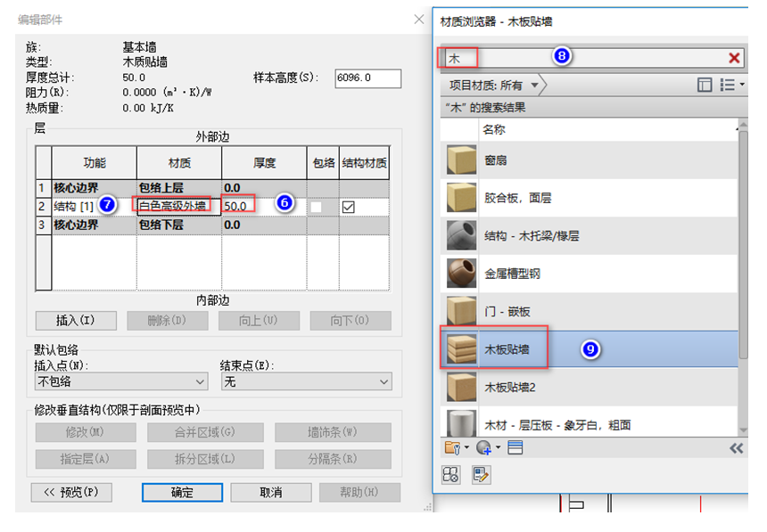Open the list view options icon

[x=729, y=83]
